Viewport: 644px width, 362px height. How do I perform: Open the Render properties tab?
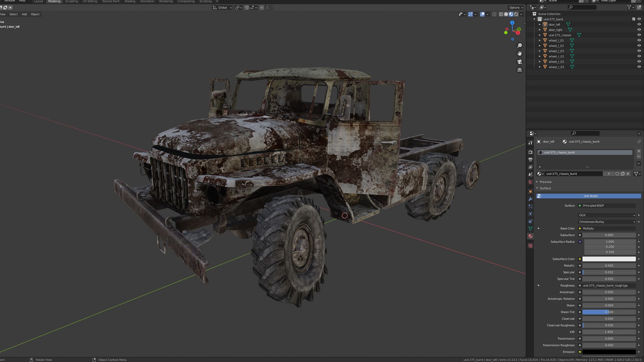(x=530, y=152)
